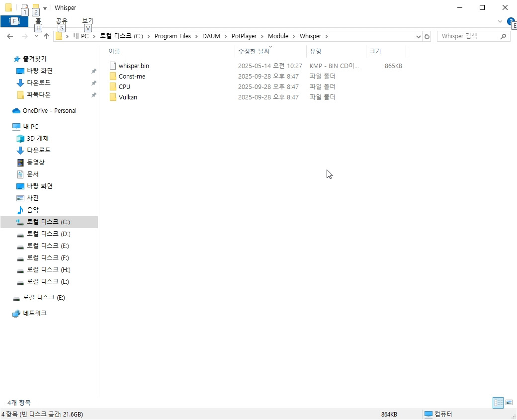The height and width of the screenshot is (420, 517).
Task: Select 로컬 디스크 (E:) under 내 PC
Action: click(x=43, y=246)
